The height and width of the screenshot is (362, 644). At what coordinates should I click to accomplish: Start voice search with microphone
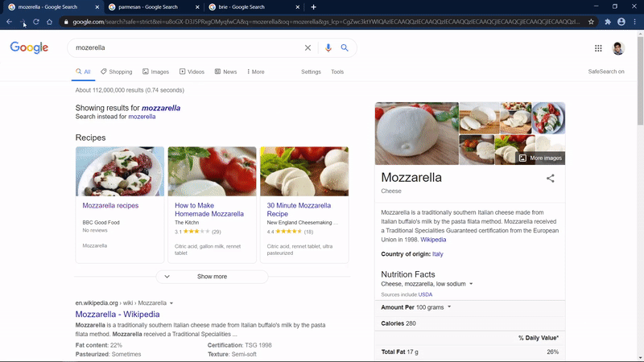tap(328, 47)
